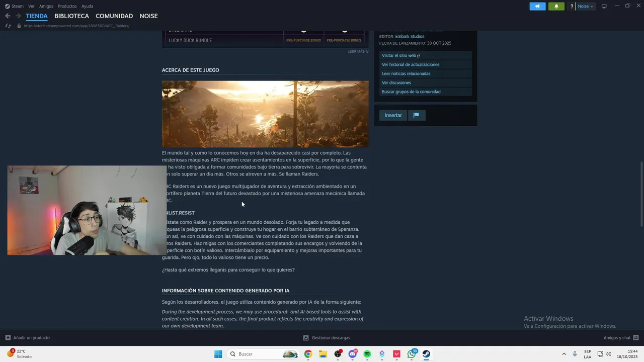Click Leer noticias relacionadas
The image size is (644, 362).
425,74
